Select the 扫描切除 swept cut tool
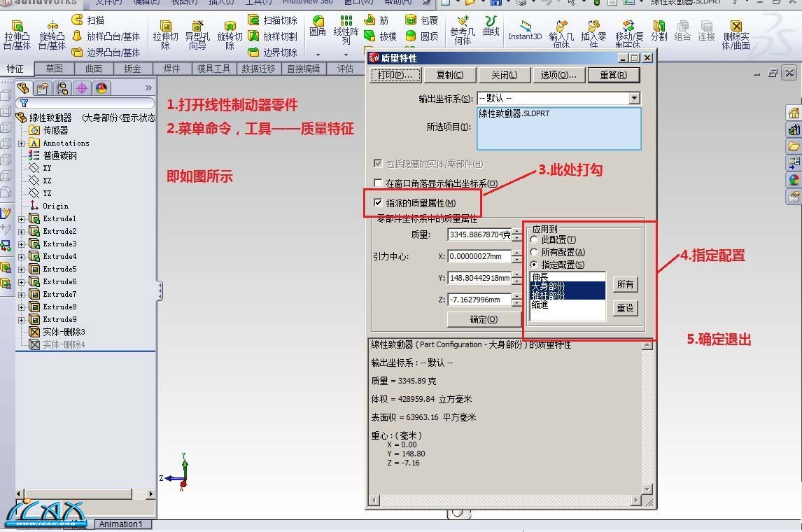Screen dimensions: 802x532 coord(273,20)
